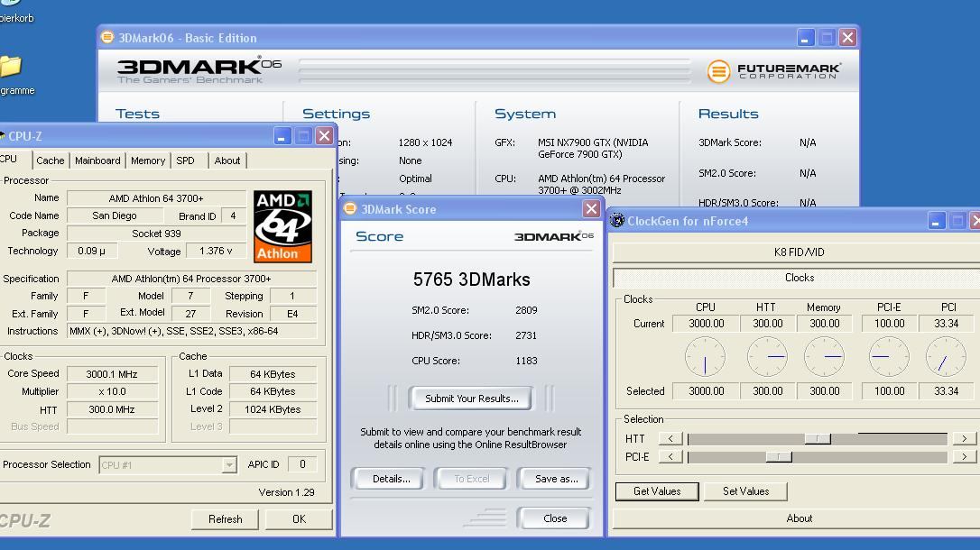
Task: Minimize the ClockGen window
Action: coord(937,220)
